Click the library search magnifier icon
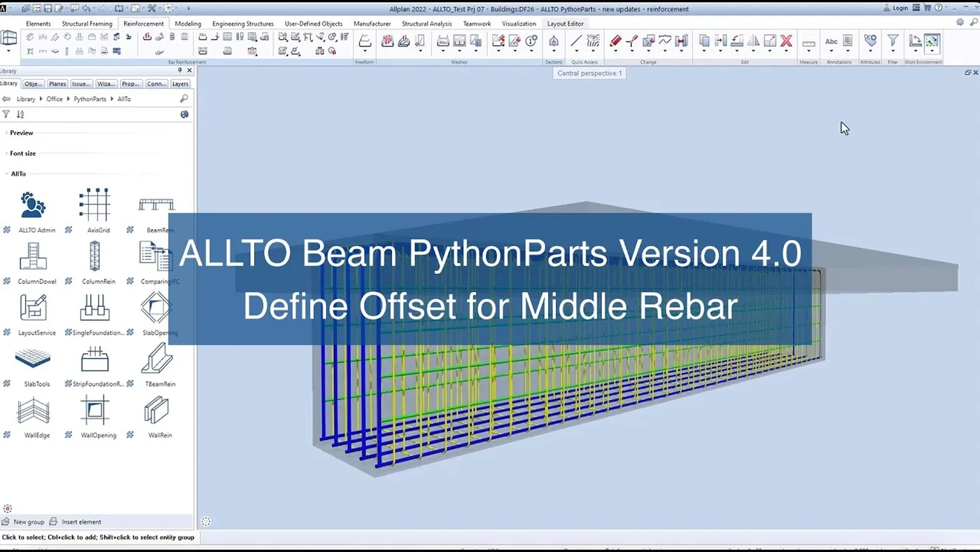 pos(184,99)
